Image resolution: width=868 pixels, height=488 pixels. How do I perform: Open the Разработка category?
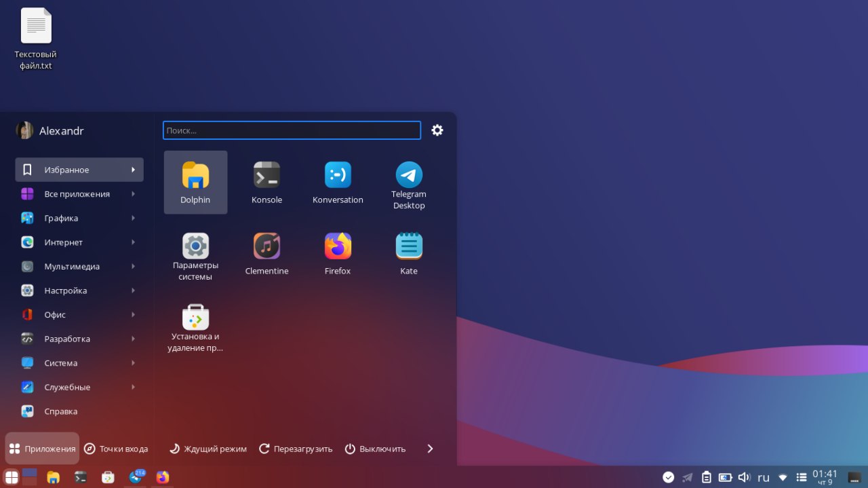coord(79,339)
